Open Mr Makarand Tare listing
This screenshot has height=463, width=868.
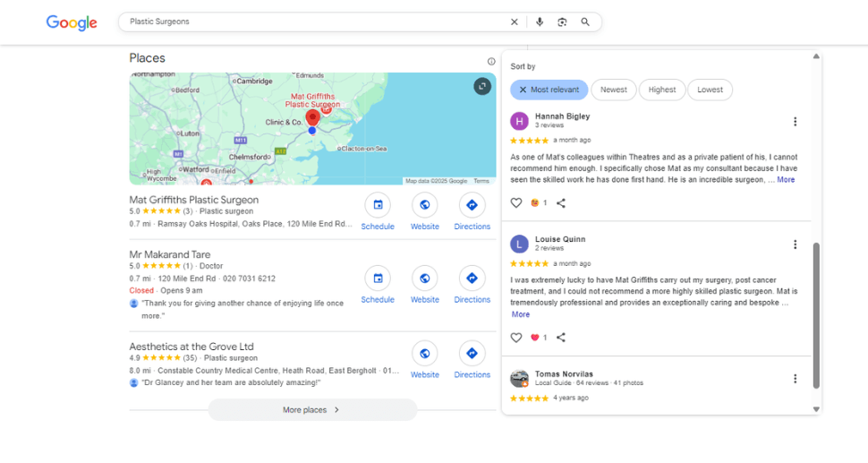pyautogui.click(x=170, y=254)
